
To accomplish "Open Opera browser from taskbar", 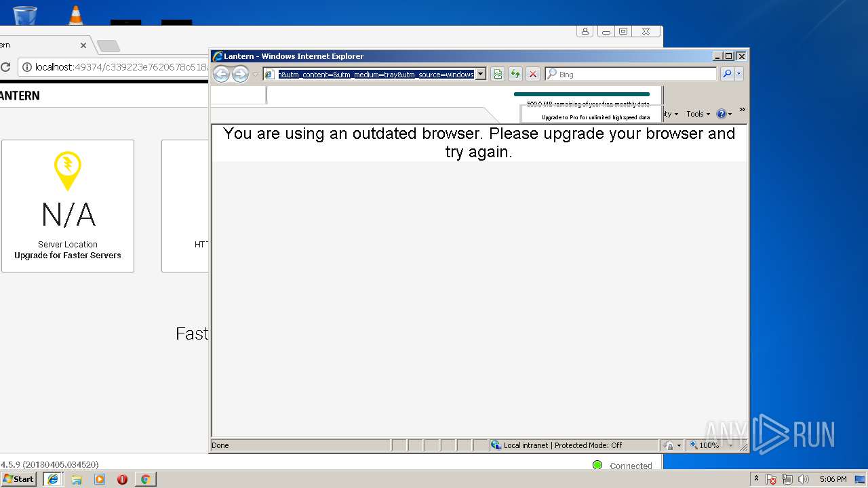I will pos(123,479).
